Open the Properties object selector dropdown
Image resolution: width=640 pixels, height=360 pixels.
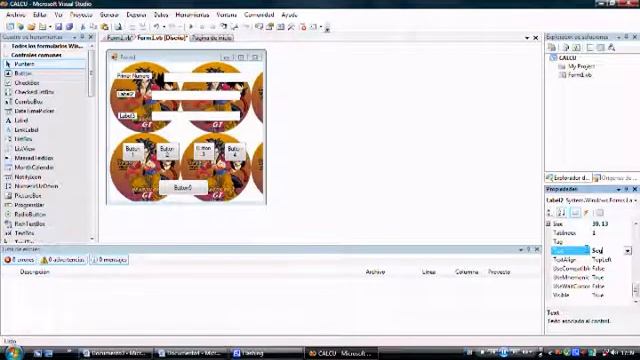pos(636,200)
